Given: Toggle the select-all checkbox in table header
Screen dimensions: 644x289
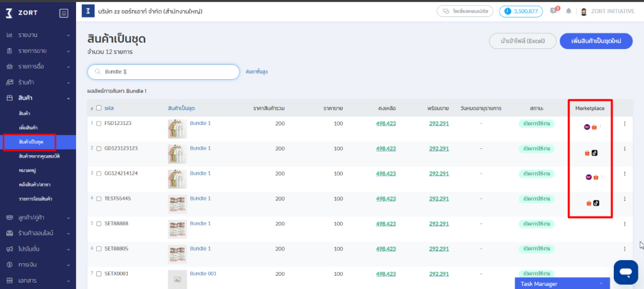Looking at the screenshot, I should point(98,108).
